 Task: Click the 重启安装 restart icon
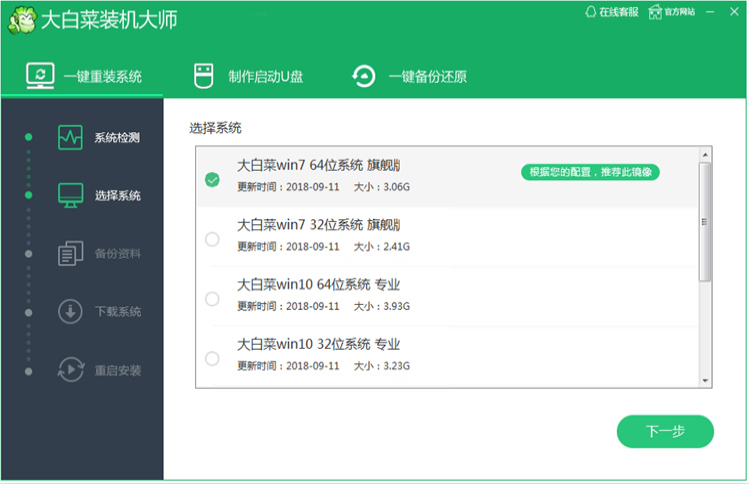70,370
